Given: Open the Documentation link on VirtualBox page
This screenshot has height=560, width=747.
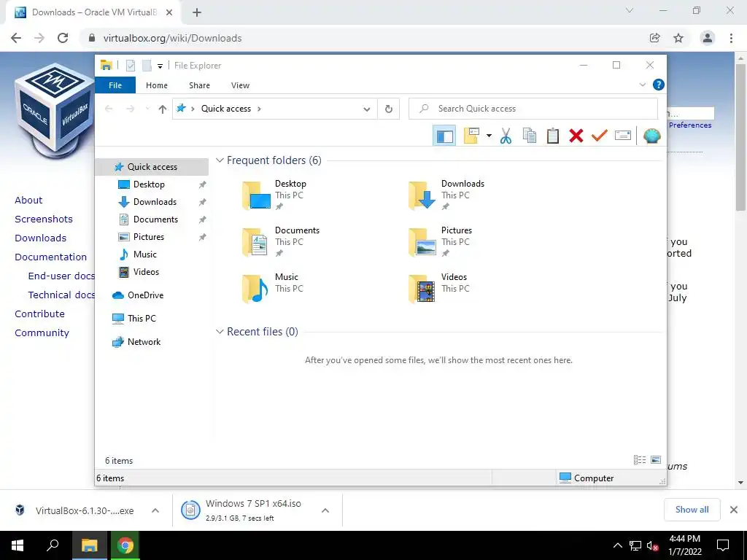Looking at the screenshot, I should pyautogui.click(x=51, y=257).
